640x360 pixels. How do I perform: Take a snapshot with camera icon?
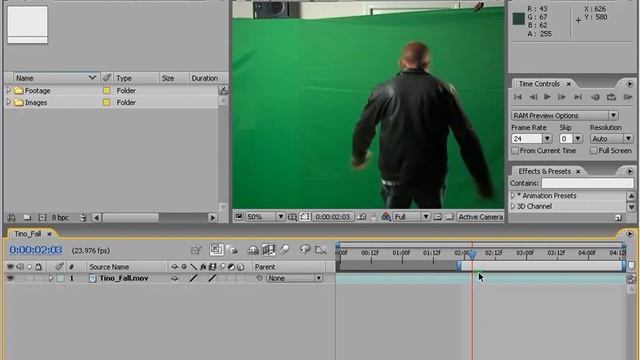coord(362,217)
